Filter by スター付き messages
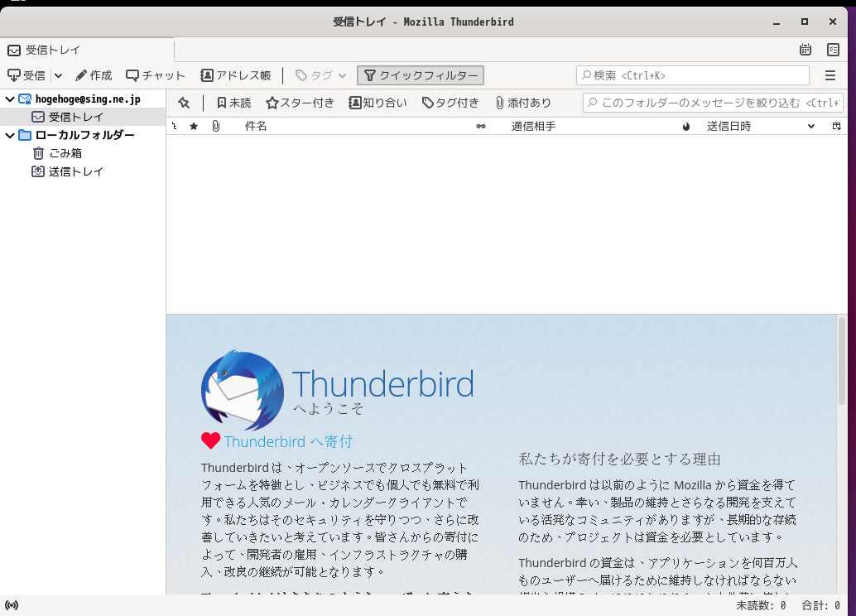 coord(300,103)
